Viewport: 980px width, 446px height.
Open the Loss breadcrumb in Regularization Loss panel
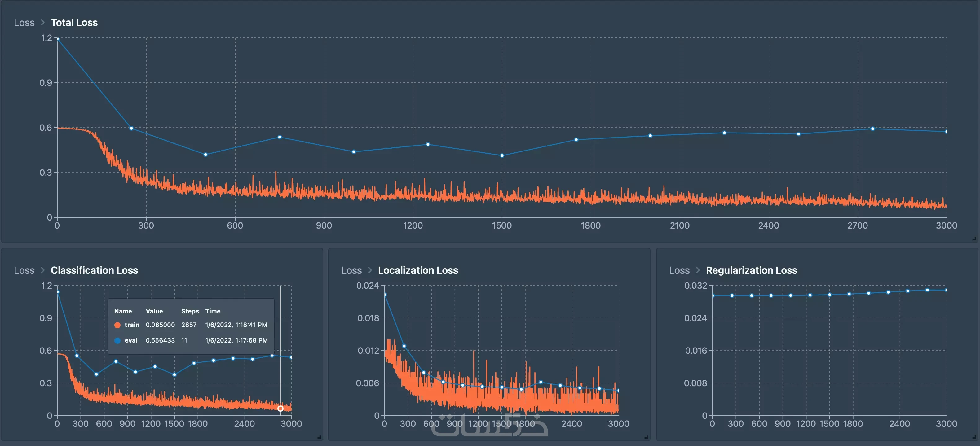(679, 270)
